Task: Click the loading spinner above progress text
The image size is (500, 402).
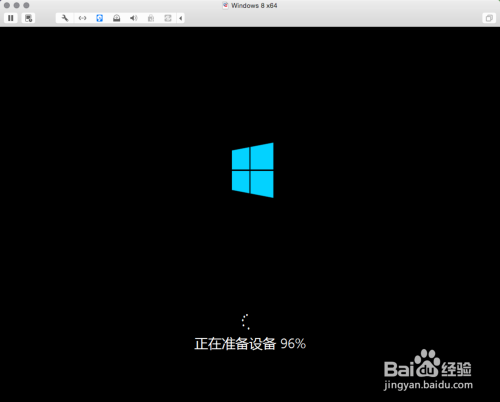Action: [x=246, y=322]
